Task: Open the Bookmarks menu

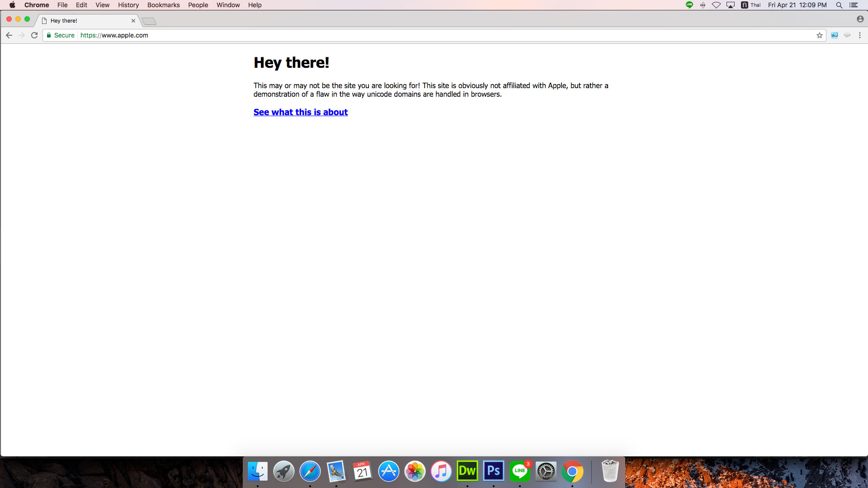Action: pos(163,5)
